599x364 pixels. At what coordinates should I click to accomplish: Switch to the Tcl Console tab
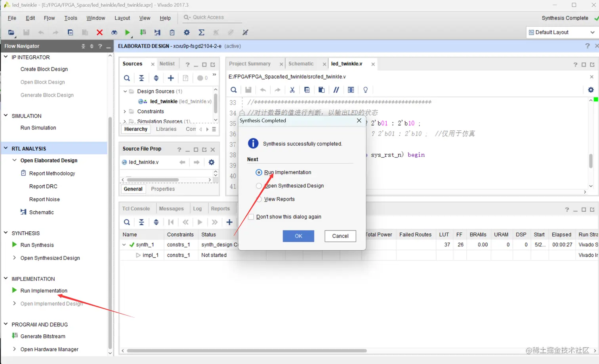(x=136, y=209)
